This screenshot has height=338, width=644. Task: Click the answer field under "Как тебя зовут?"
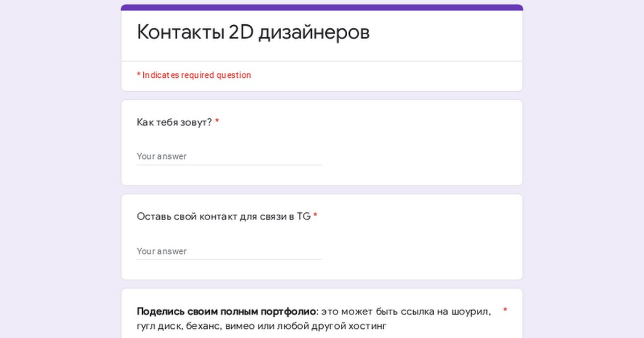click(229, 157)
